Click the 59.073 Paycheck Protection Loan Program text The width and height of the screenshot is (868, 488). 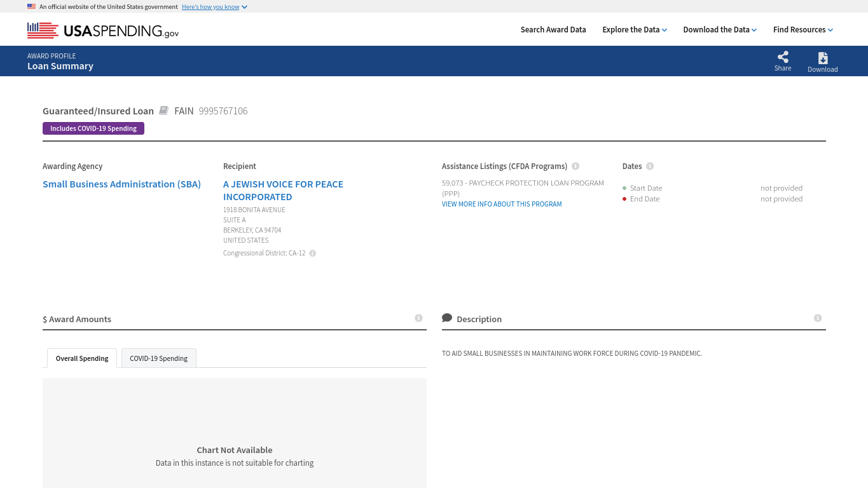(523, 188)
